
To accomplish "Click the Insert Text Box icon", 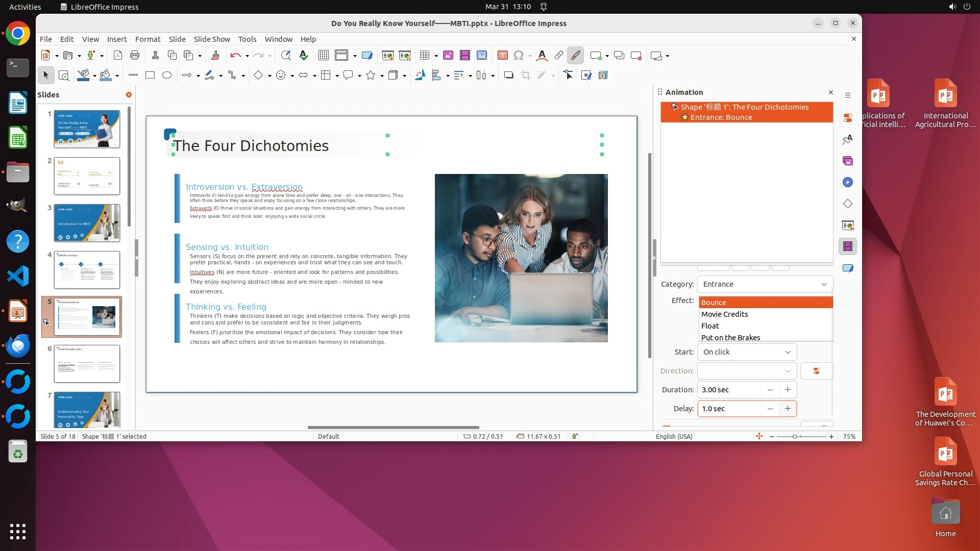I will (502, 56).
